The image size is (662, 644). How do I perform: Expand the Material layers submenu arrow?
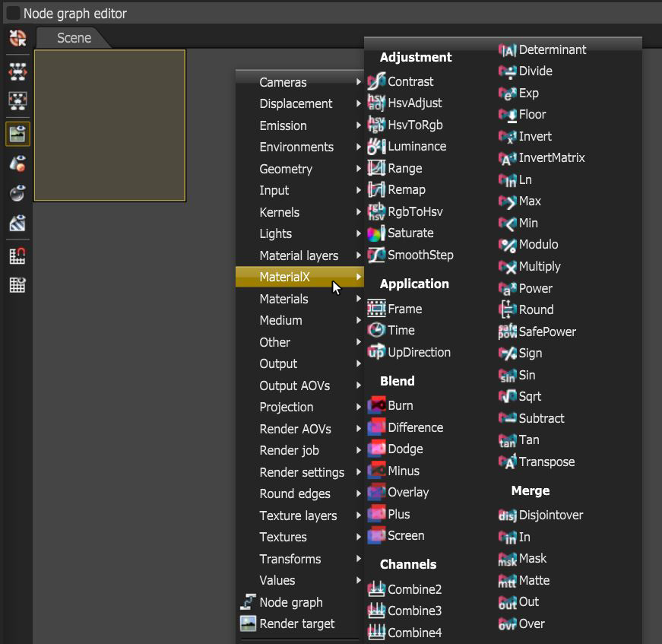[x=359, y=255]
